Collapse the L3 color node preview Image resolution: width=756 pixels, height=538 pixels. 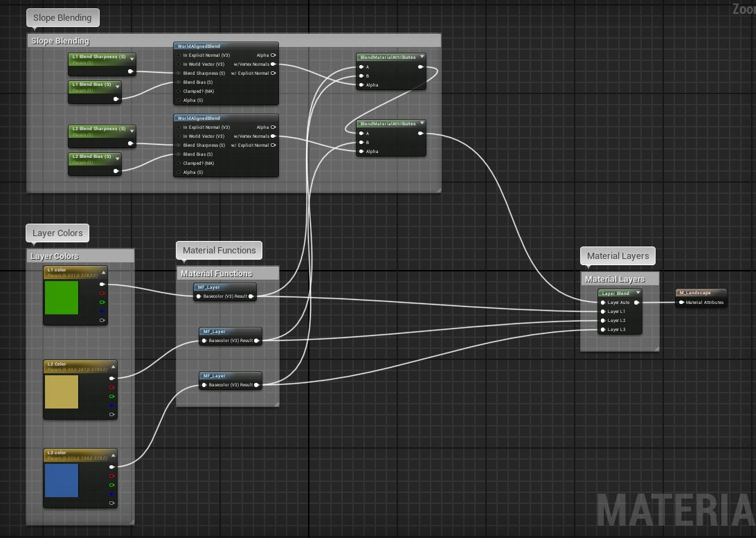114,455
